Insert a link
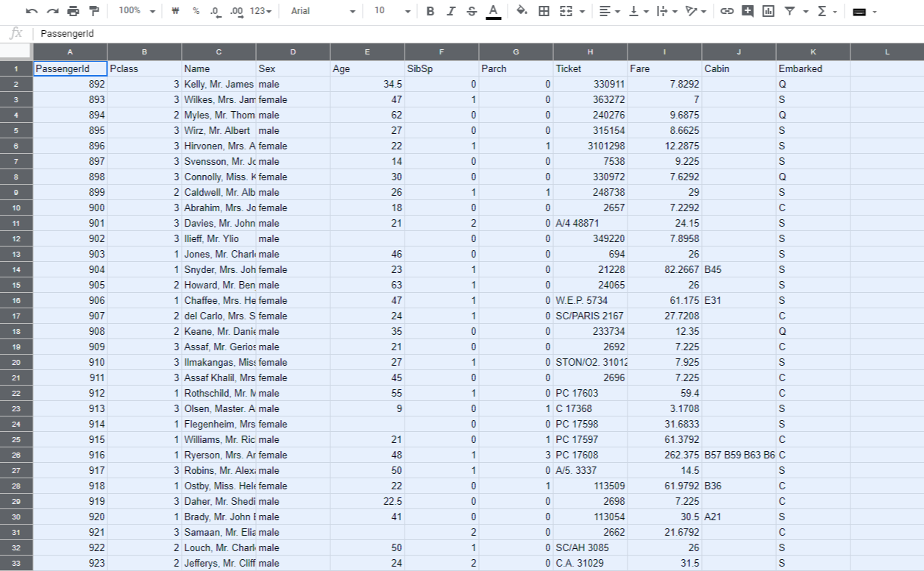924x571 pixels. [727, 11]
